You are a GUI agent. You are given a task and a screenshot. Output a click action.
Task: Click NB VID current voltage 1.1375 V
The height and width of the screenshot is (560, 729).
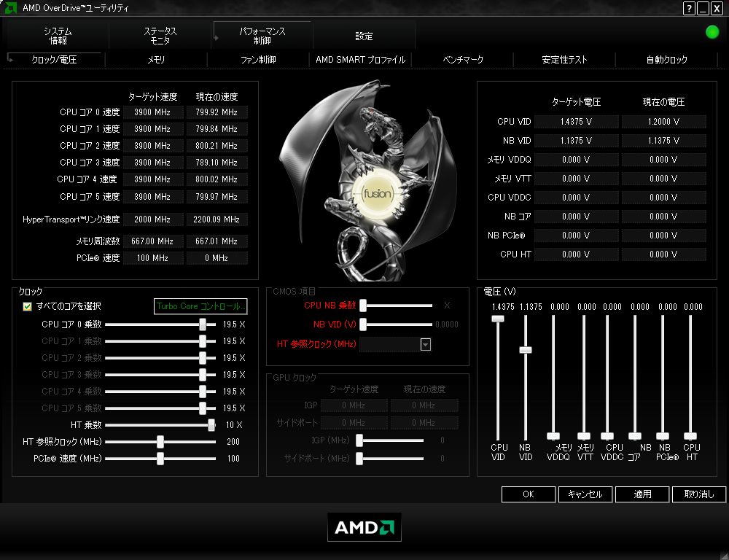664,141
